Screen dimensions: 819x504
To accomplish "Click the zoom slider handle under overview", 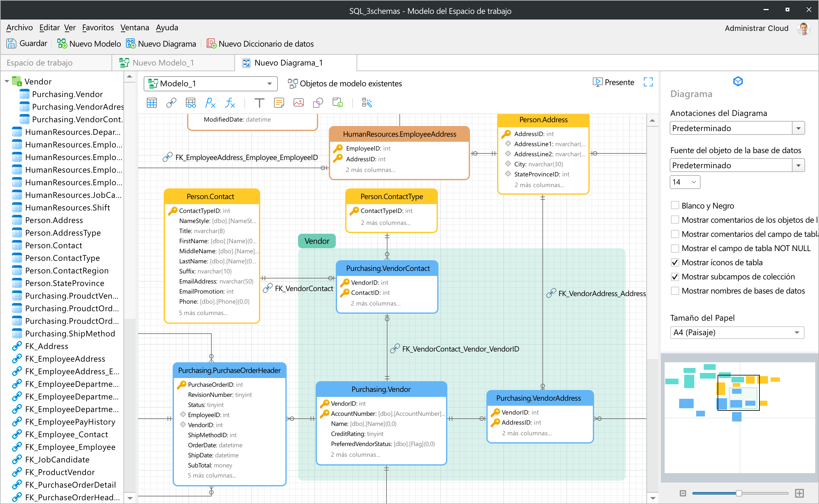I will tap(739, 493).
